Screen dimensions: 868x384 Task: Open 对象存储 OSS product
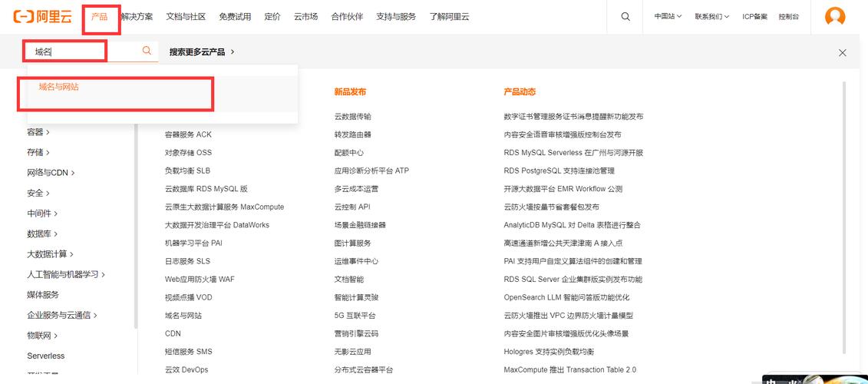[188, 152]
